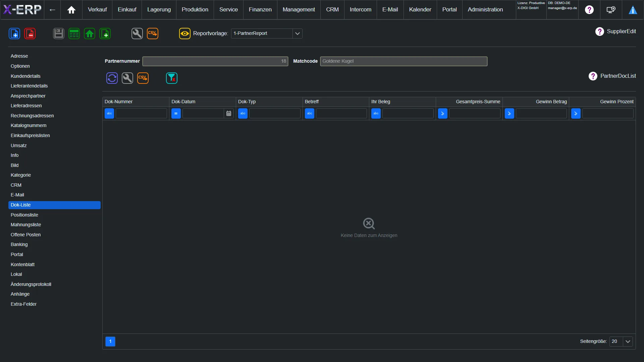This screenshot has width=644, height=362.
Task: Click the top toolbar CSV export icon
Action: (153, 34)
